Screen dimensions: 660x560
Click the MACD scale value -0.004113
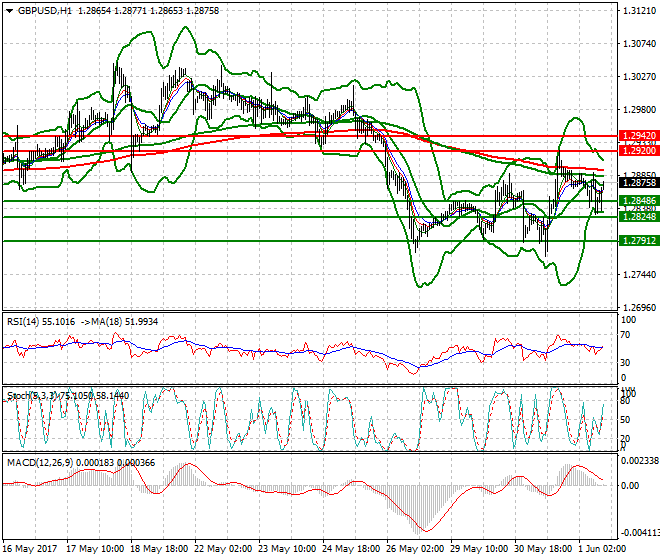pos(640,533)
